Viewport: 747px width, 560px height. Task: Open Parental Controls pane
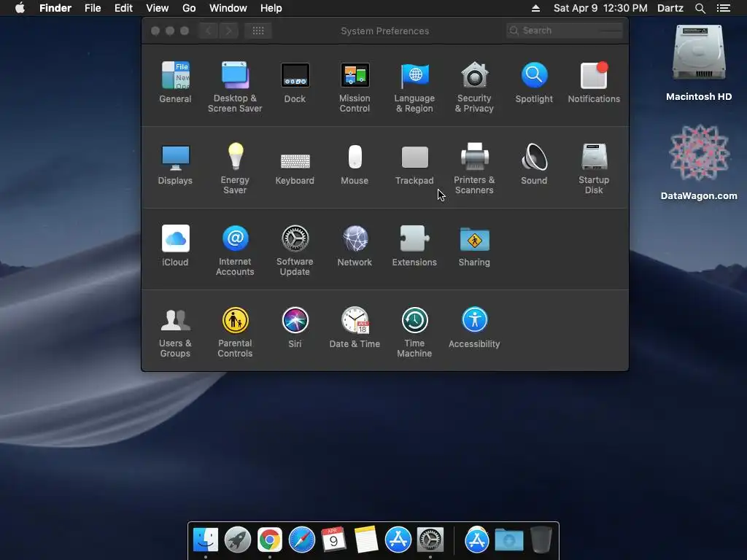[x=235, y=332]
